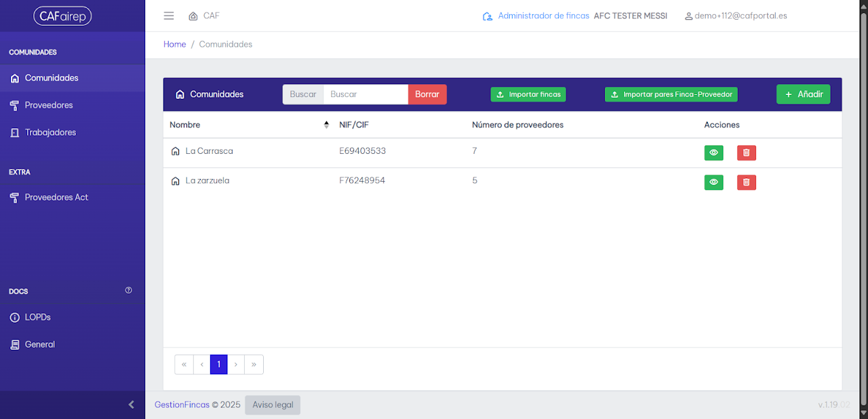
Task: Click the DOCS help question-mark icon
Action: click(129, 290)
